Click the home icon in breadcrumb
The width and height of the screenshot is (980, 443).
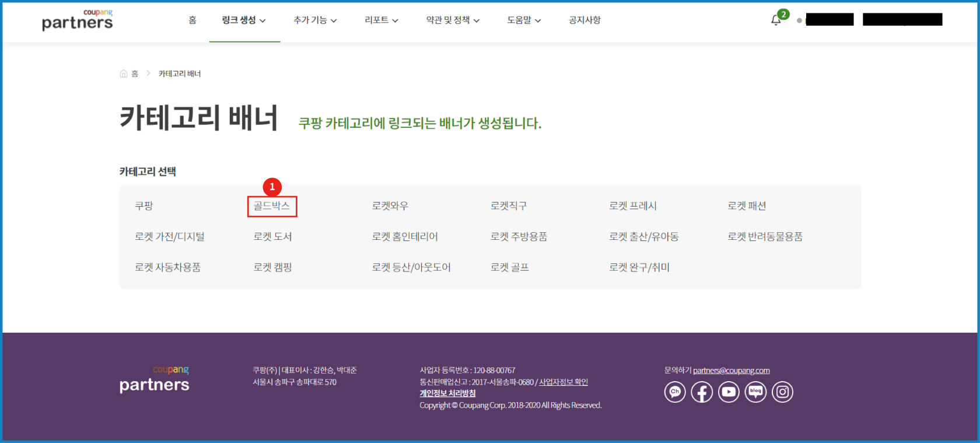[124, 74]
